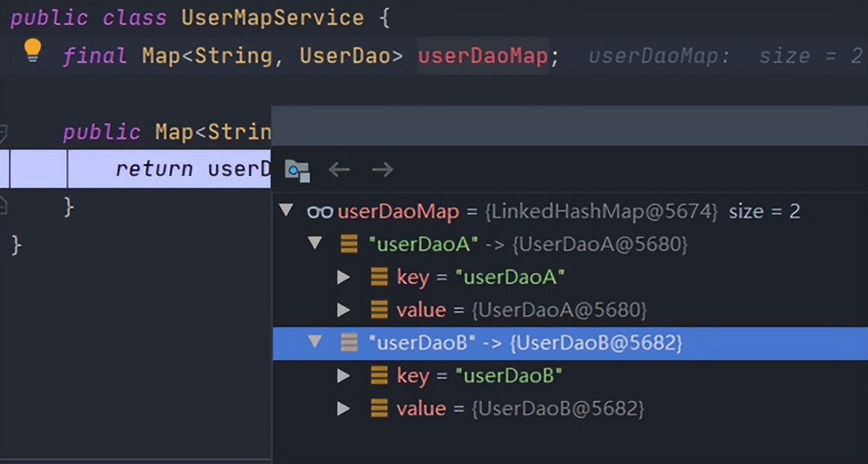Click the field icon beside key = "userDaoA"

(379, 277)
